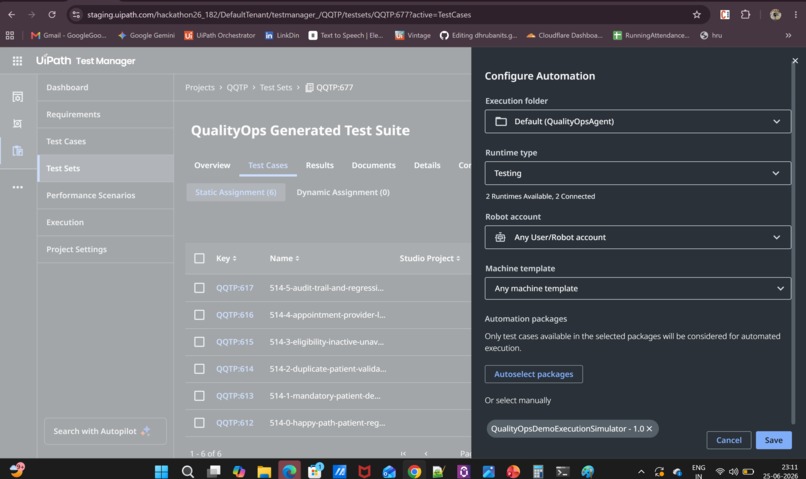Click the Autopilot sparkle icon
The width and height of the screenshot is (806, 479).
(145, 431)
